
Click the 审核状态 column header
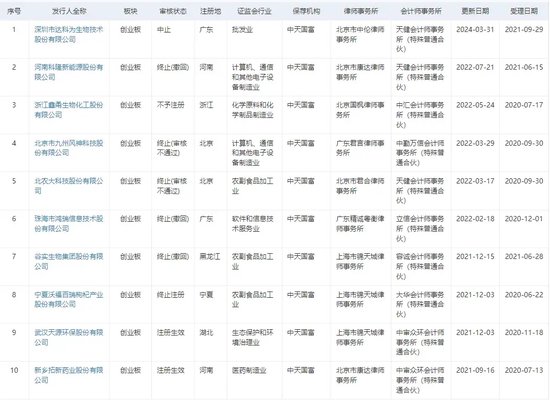[173, 11]
